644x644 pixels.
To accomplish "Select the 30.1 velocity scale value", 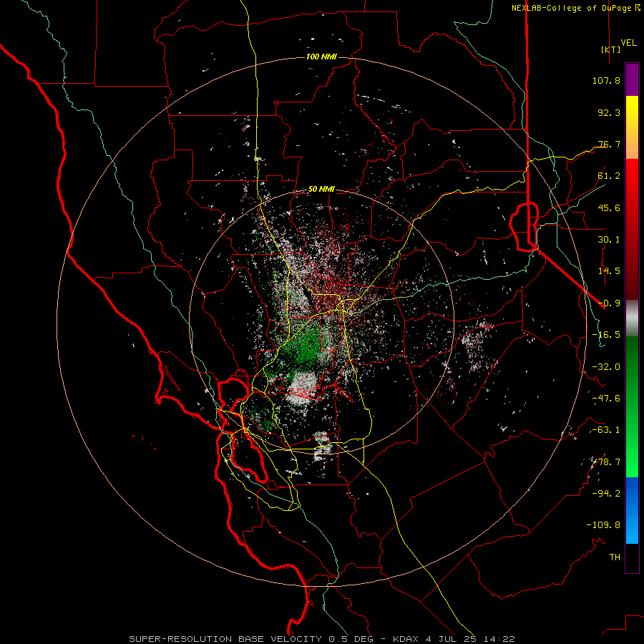I will pyautogui.click(x=609, y=239).
